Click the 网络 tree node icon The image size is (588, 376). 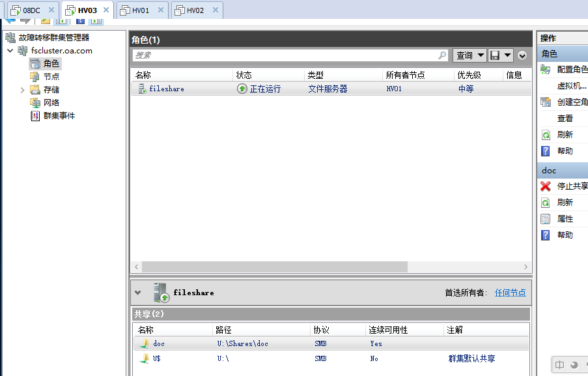coord(35,102)
